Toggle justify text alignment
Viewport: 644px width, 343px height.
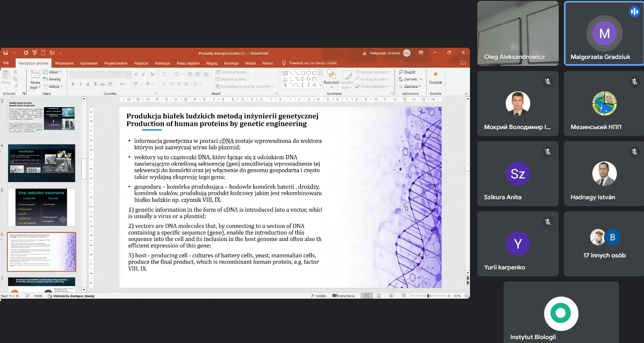[x=186, y=84]
